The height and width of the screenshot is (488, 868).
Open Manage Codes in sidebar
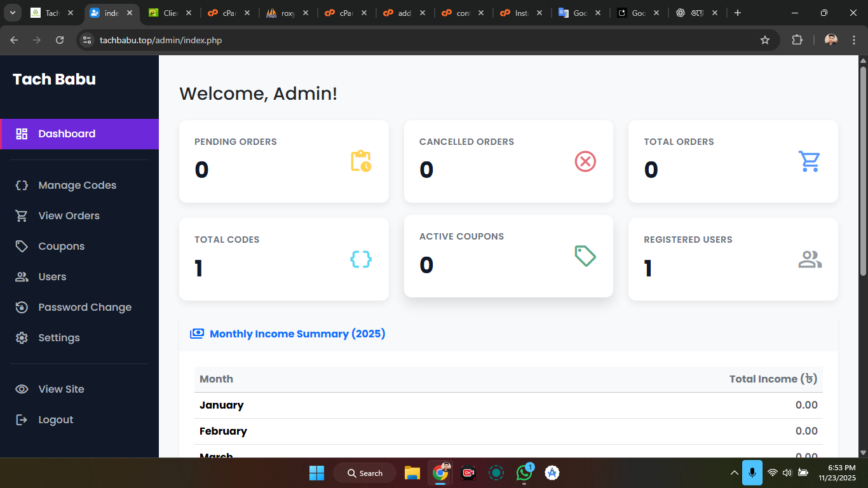(77, 186)
